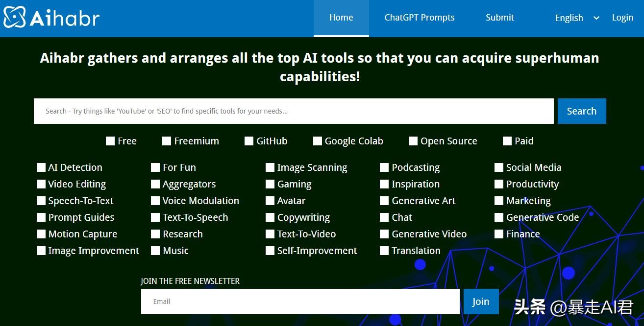Enable the Open Source filter
644x326 pixels.
[413, 141]
